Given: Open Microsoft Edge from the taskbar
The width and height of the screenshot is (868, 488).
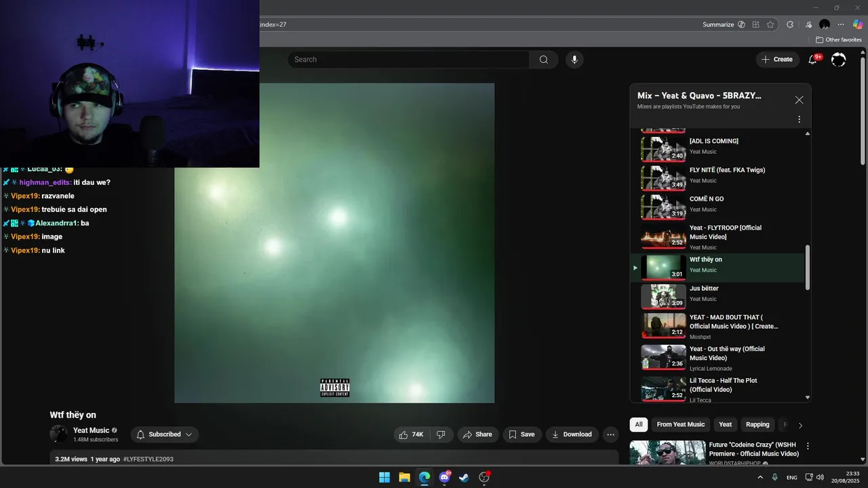Looking at the screenshot, I should [425, 477].
